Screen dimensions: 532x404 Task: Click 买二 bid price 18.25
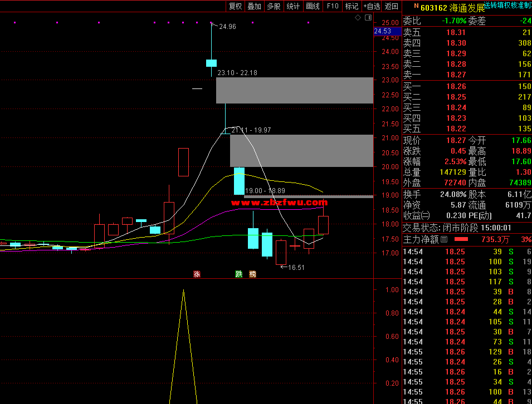[x=456, y=97]
